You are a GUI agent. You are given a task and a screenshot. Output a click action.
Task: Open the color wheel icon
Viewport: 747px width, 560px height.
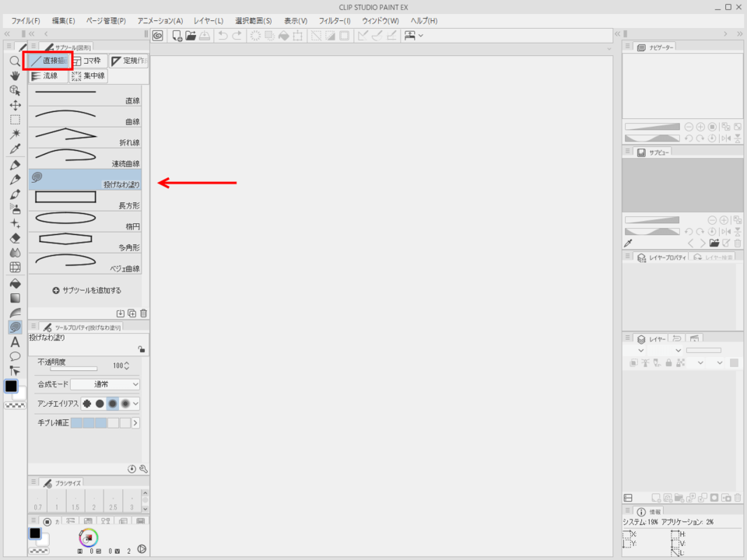(x=89, y=538)
